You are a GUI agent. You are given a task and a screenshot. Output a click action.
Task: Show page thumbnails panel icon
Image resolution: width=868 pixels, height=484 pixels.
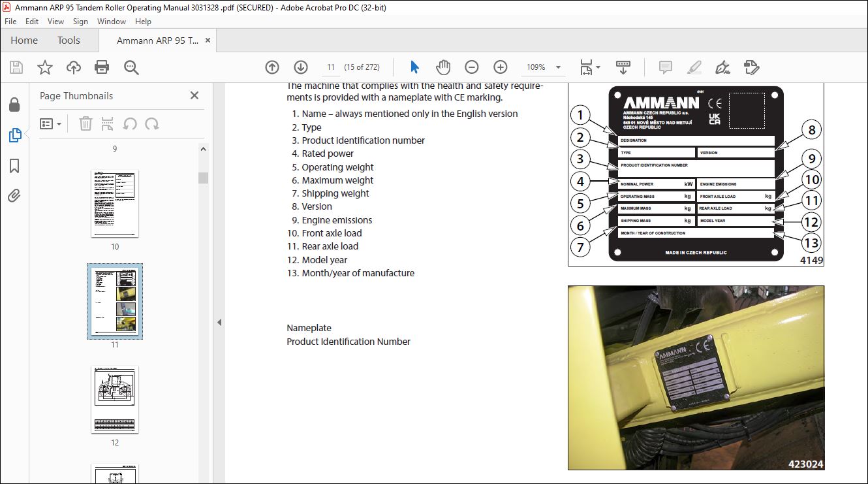[x=14, y=135]
